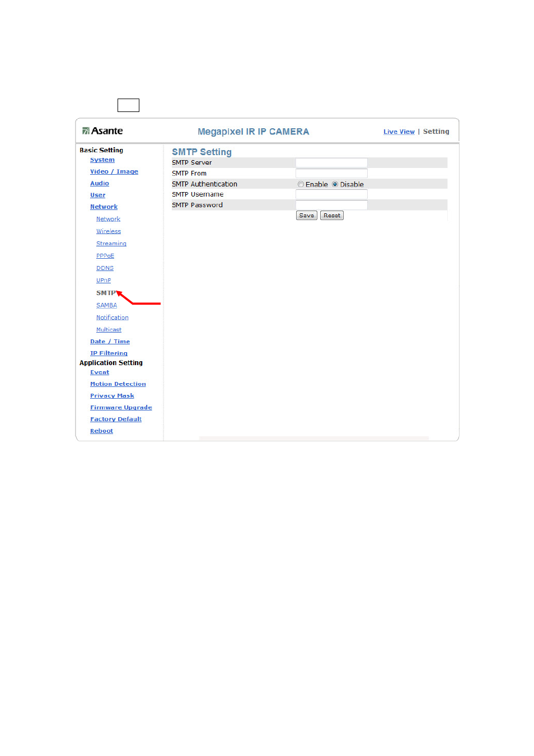Screen dimensions: 534x756
Task: Click the Megapixel IR IP CAMERA title
Action: click(254, 132)
